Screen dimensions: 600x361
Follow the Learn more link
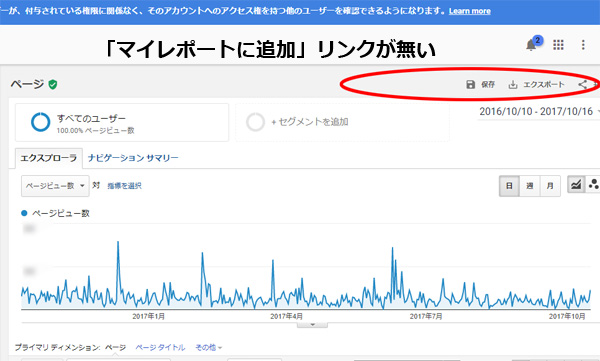pos(470,11)
